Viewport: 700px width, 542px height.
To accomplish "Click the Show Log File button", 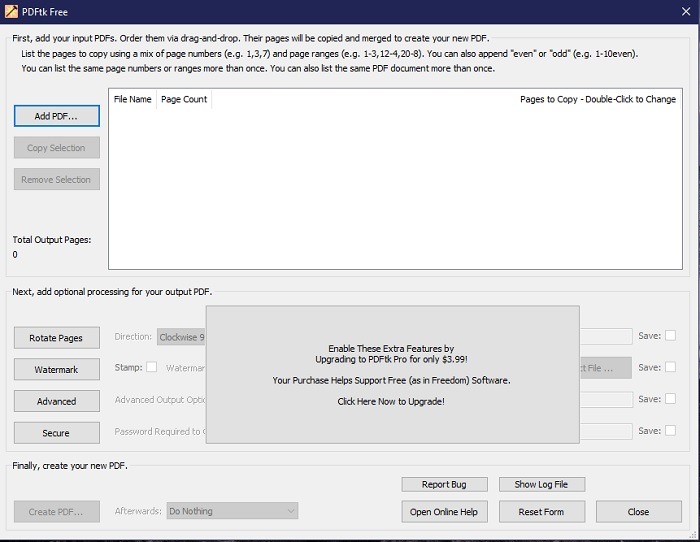I will pyautogui.click(x=542, y=484).
